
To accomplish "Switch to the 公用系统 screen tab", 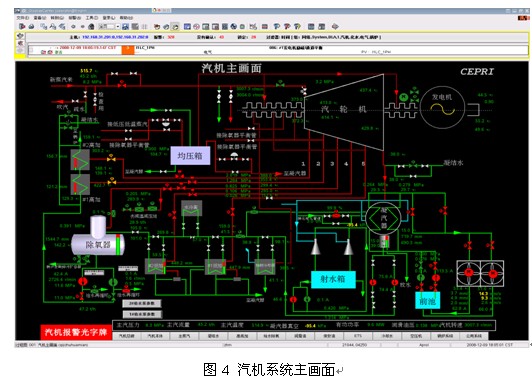I will (x=474, y=336).
